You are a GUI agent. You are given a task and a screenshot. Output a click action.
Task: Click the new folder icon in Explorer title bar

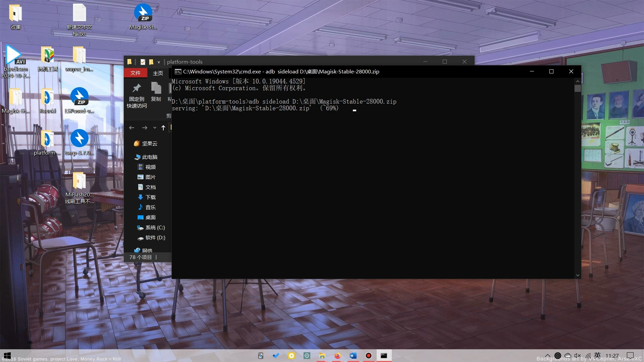coord(151,62)
